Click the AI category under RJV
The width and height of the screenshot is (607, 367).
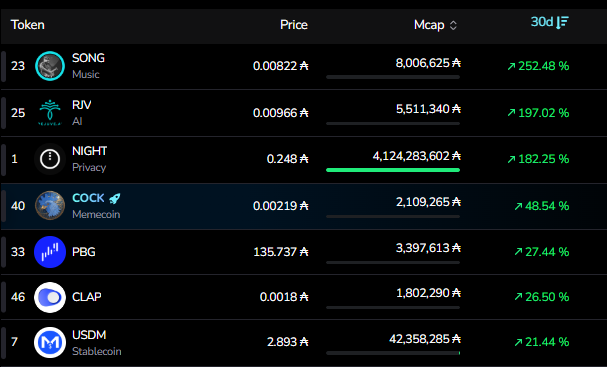point(77,121)
